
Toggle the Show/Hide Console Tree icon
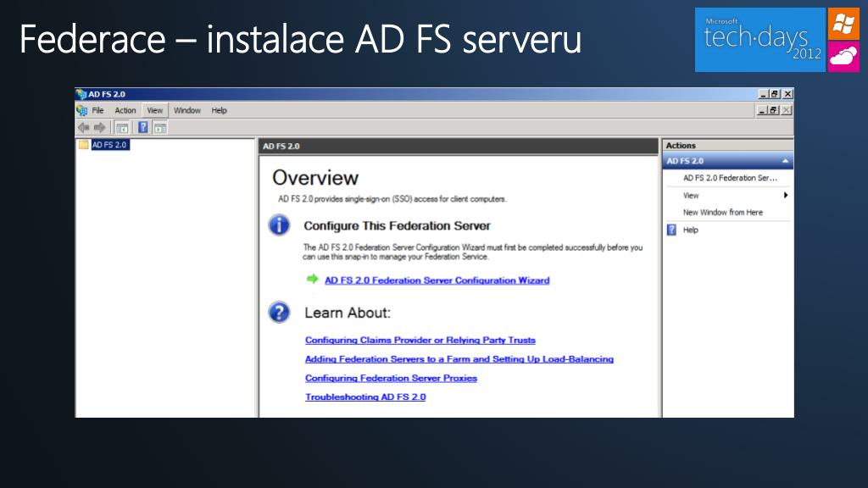tap(122, 128)
